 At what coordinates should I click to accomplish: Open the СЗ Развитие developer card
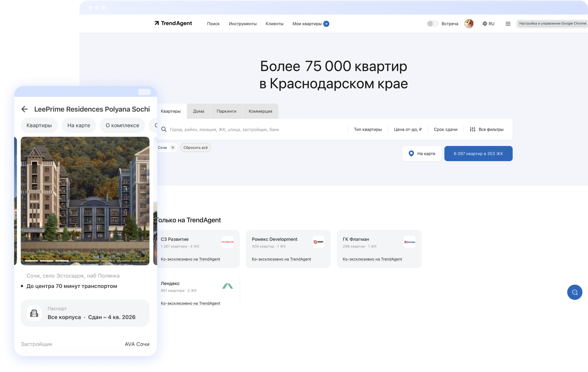click(x=198, y=249)
